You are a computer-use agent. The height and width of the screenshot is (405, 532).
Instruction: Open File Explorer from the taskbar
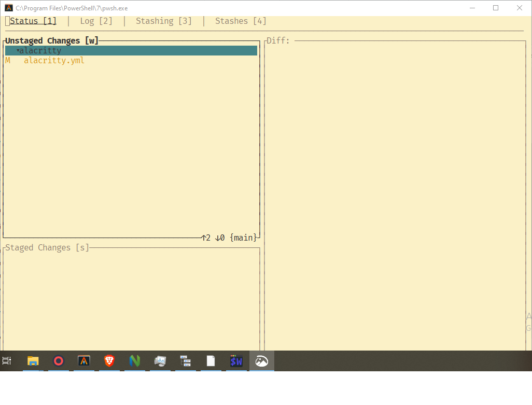point(33,361)
